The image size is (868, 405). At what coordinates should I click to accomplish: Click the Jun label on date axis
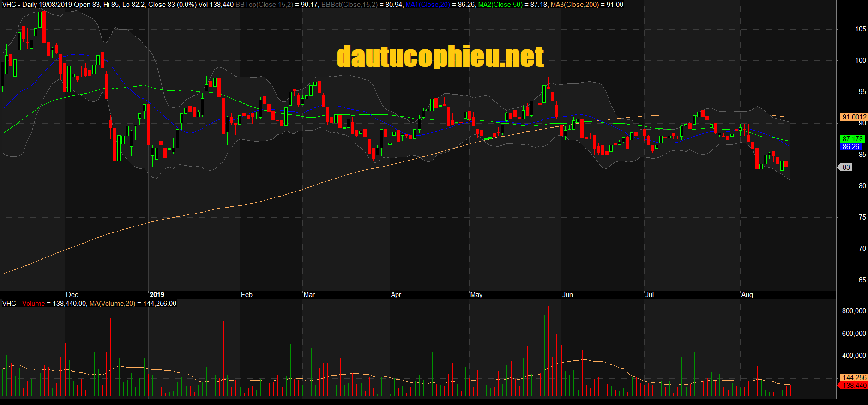pyautogui.click(x=567, y=295)
